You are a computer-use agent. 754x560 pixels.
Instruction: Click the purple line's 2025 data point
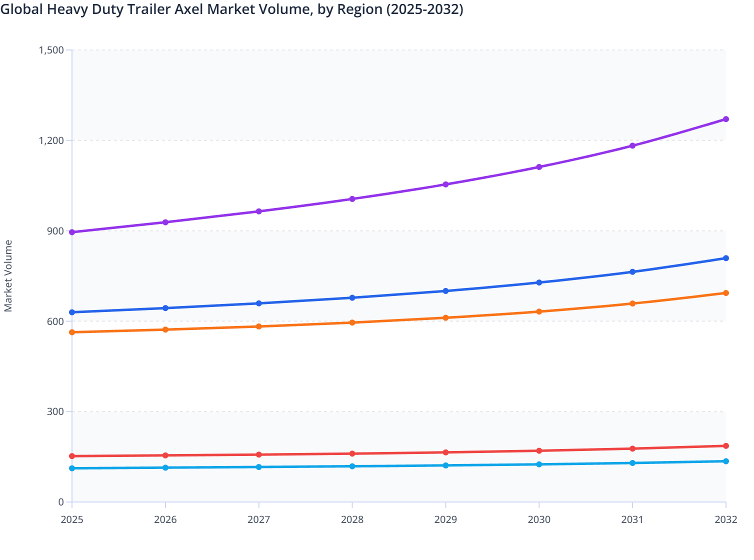pos(72,232)
